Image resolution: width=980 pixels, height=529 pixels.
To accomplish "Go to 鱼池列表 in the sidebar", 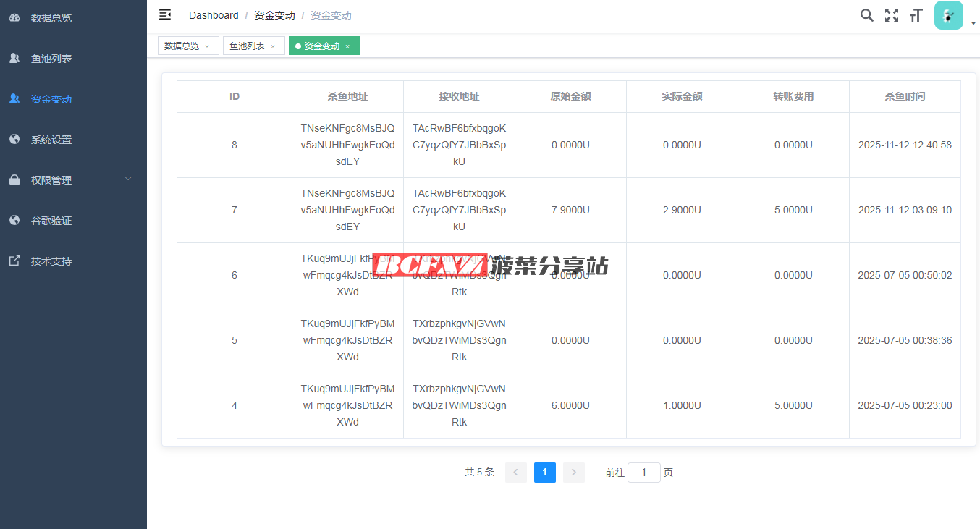I will 51,59.
